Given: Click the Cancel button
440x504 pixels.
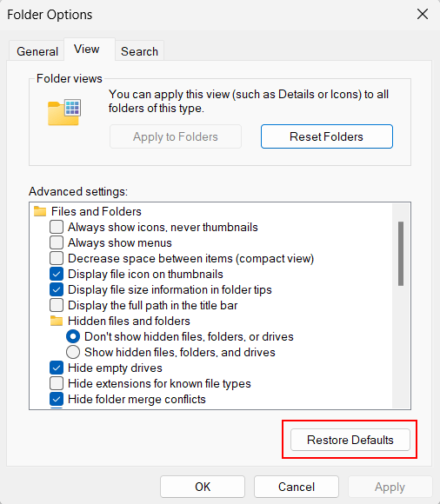Looking at the screenshot, I should point(297,487).
